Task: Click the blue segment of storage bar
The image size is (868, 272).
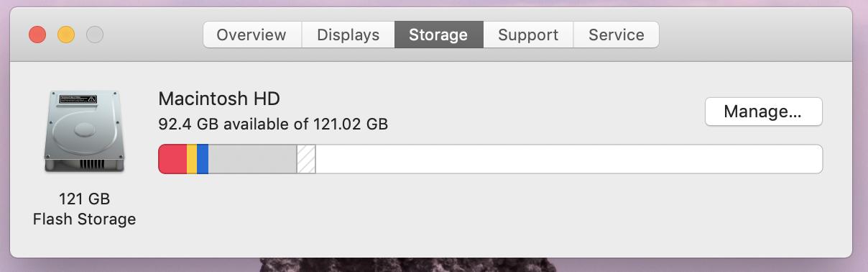Action: (x=203, y=159)
